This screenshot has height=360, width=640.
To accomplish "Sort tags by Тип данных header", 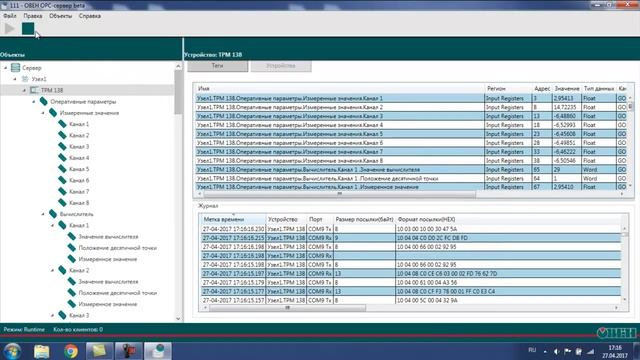I will tap(599, 88).
